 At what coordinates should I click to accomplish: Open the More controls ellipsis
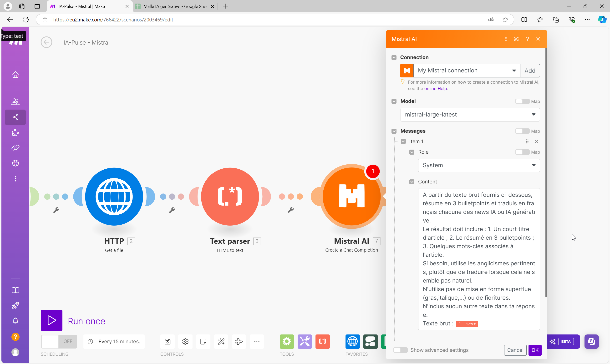257,341
